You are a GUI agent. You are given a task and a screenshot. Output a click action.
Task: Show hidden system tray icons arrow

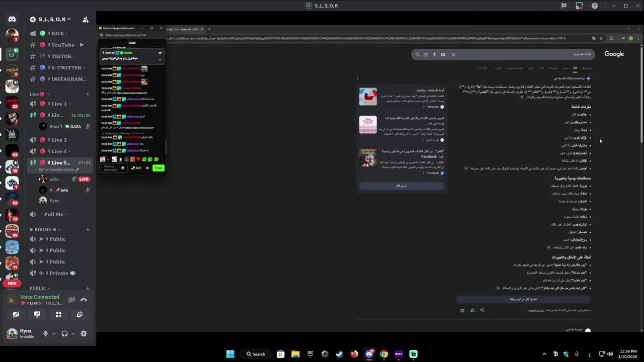coord(544,354)
